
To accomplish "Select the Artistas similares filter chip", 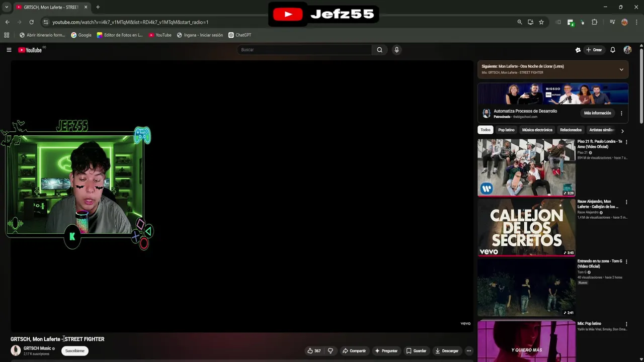I will click(x=602, y=130).
